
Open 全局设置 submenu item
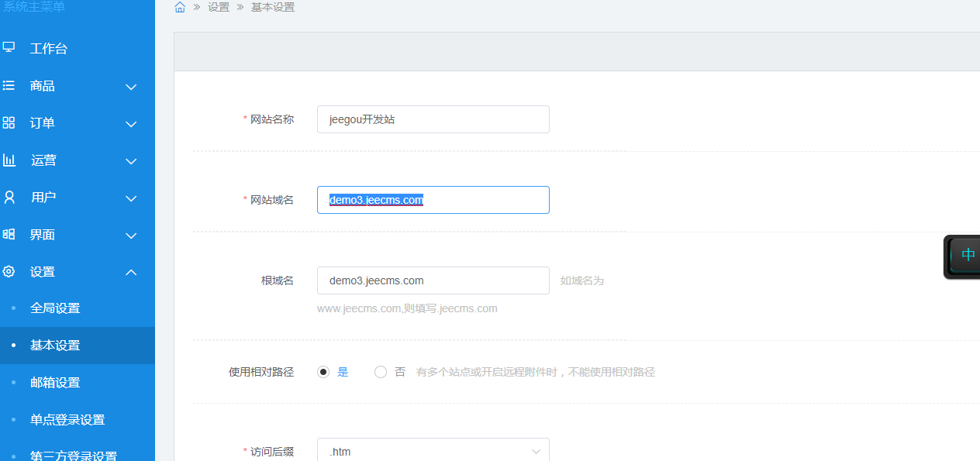[x=78, y=308]
